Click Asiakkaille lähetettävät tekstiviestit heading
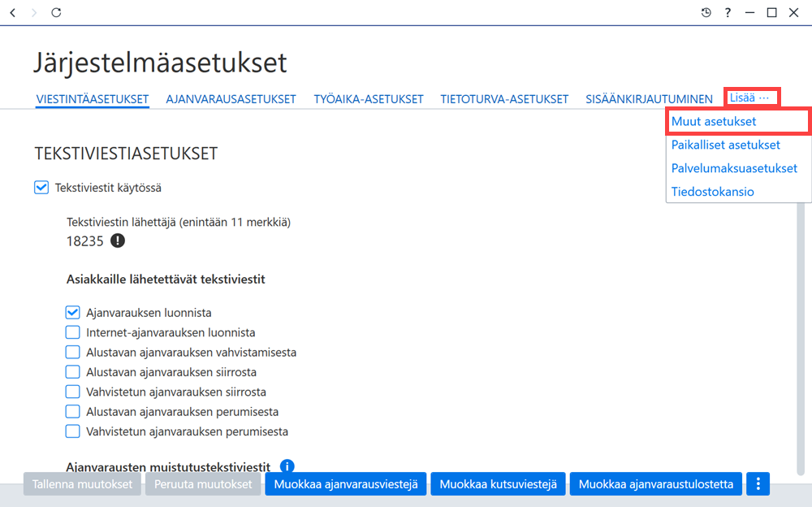Screen dimensions: 812x507 [x=166, y=279]
